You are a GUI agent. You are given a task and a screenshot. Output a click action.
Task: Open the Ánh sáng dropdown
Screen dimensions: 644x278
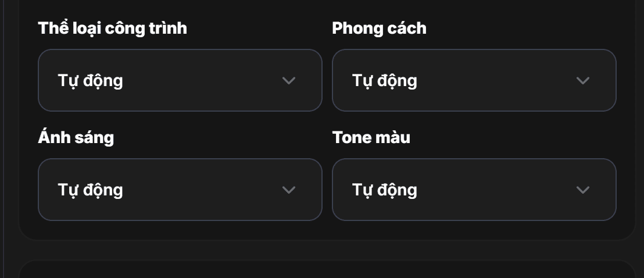pos(180,190)
